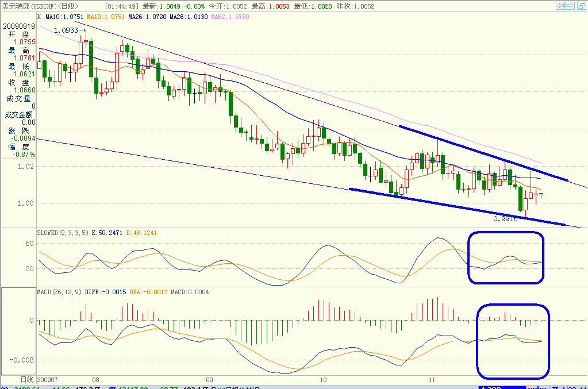Select the open value 1.0755

pyautogui.click(x=25, y=42)
